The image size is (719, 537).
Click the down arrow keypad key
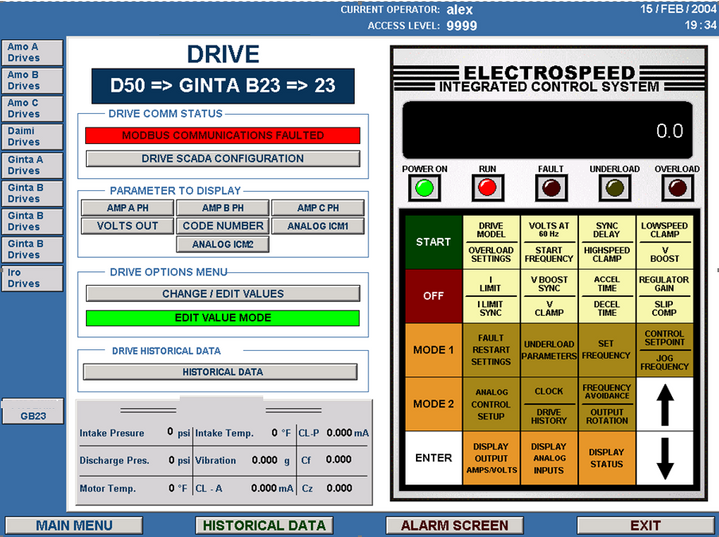(664, 458)
